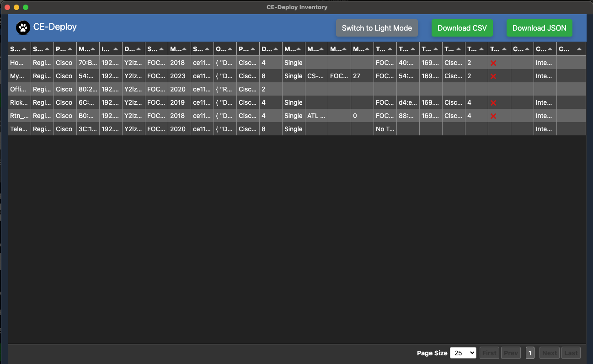Select the No T... cell in the Tele... row
Image resolution: width=593 pixels, height=364 pixels.
[385, 129]
